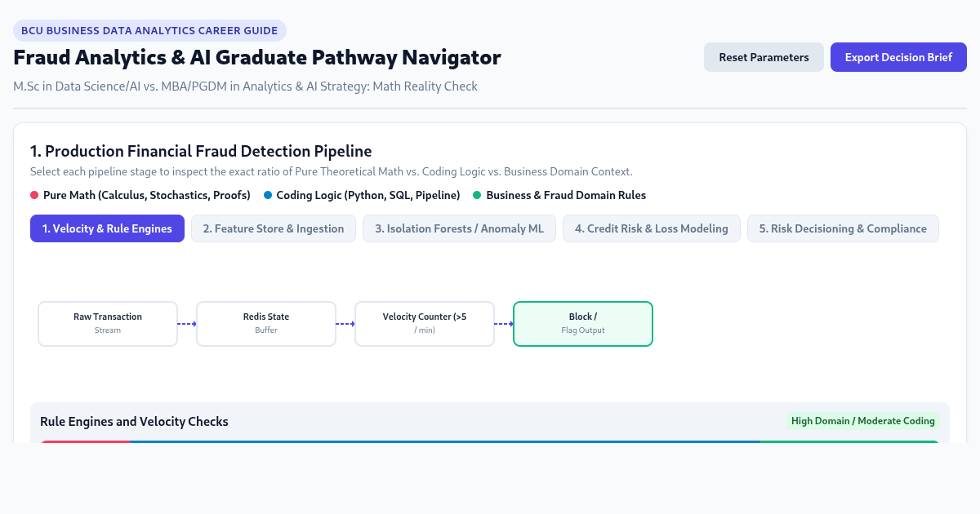
Task: Click the M.Sc vs. MBA/PGDM subtitle text
Action: [245, 86]
